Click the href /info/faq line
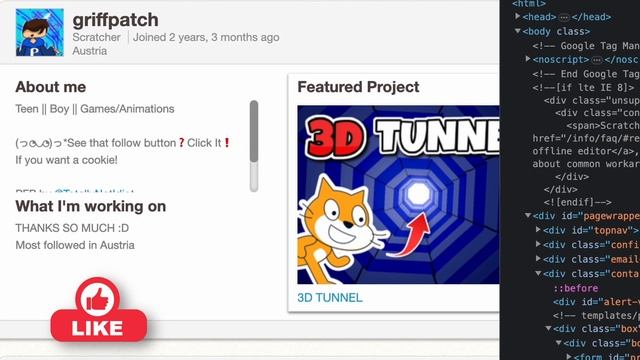 pos(586,138)
